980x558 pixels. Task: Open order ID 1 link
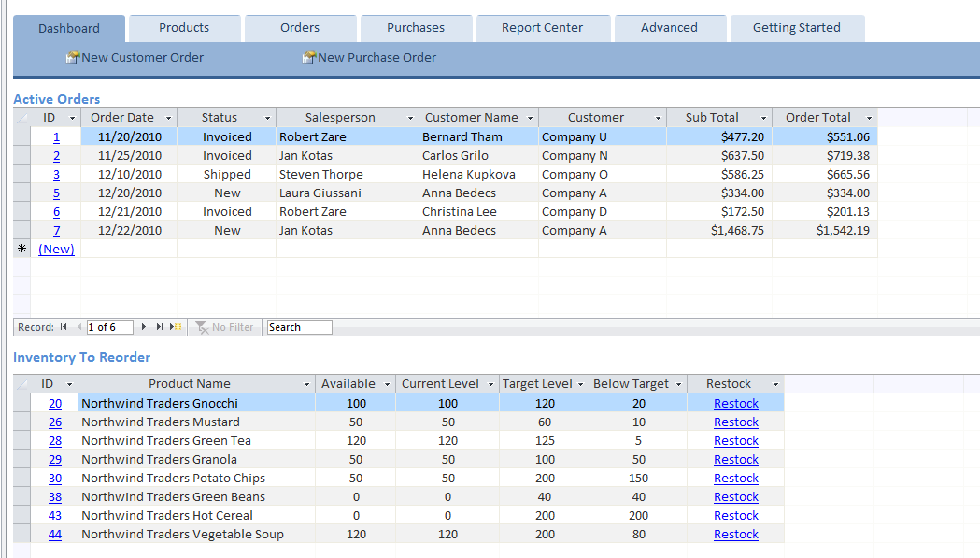pyautogui.click(x=56, y=137)
